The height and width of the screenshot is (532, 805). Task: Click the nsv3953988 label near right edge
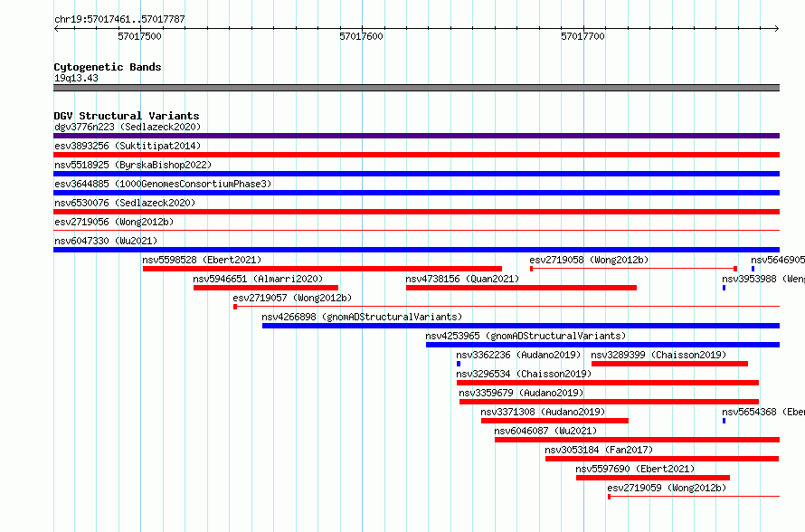click(x=762, y=279)
